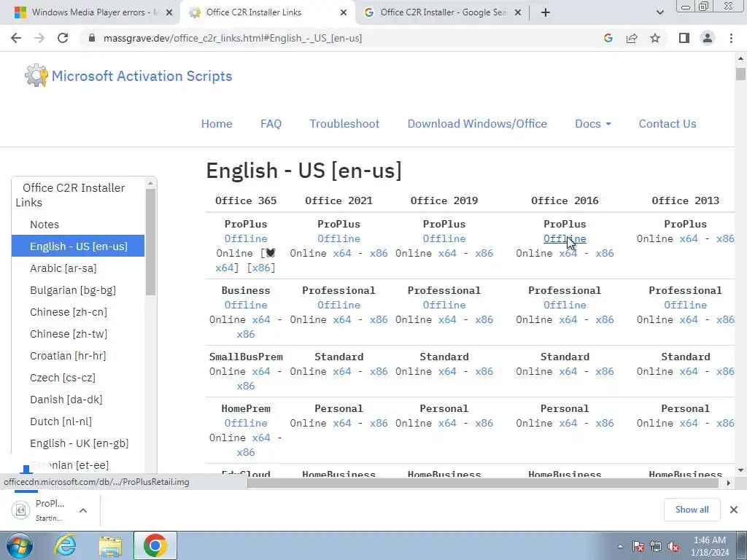Screen dimensions: 747x560
Task: Go to the Home nav link
Action: (x=217, y=124)
